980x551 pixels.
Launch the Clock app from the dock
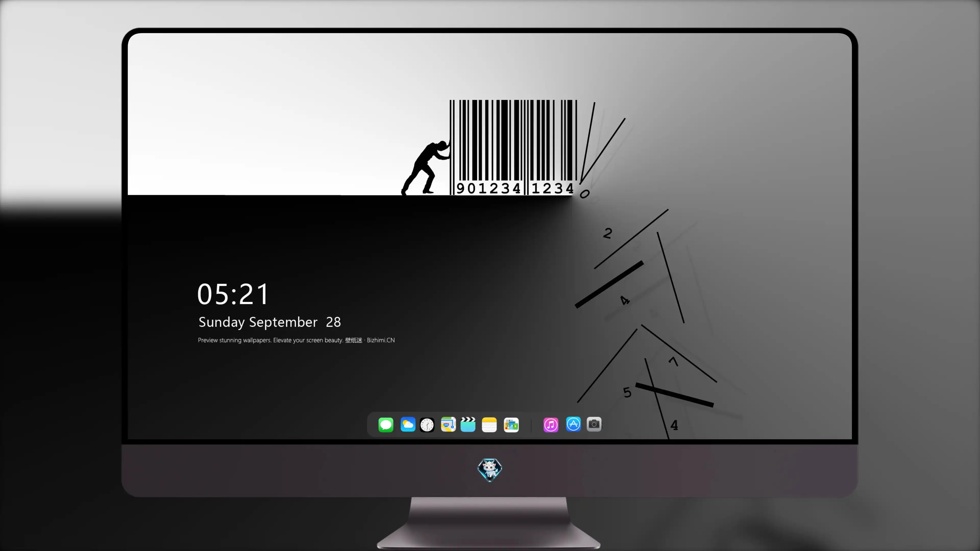427,425
